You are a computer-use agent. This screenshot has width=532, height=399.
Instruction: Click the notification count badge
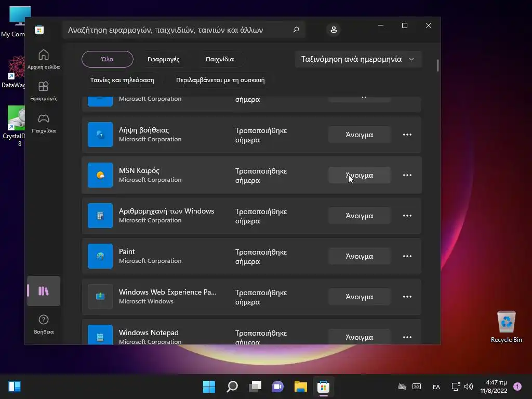[517, 386]
